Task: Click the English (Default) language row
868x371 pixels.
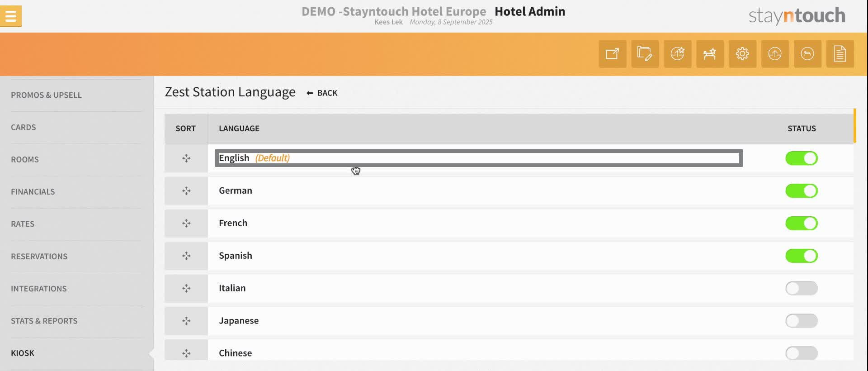Action: click(x=479, y=158)
